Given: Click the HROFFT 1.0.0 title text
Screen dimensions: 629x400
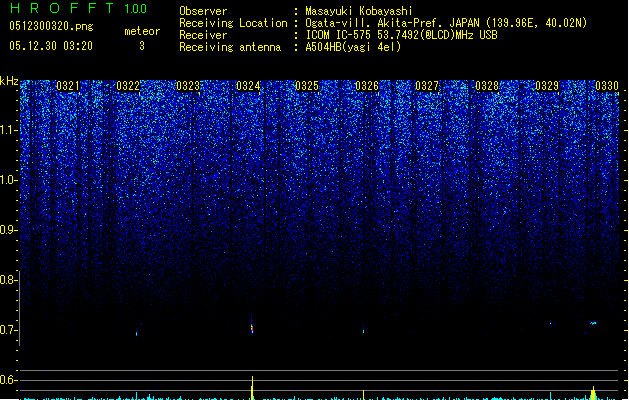Looking at the screenshot, I should (78, 8).
